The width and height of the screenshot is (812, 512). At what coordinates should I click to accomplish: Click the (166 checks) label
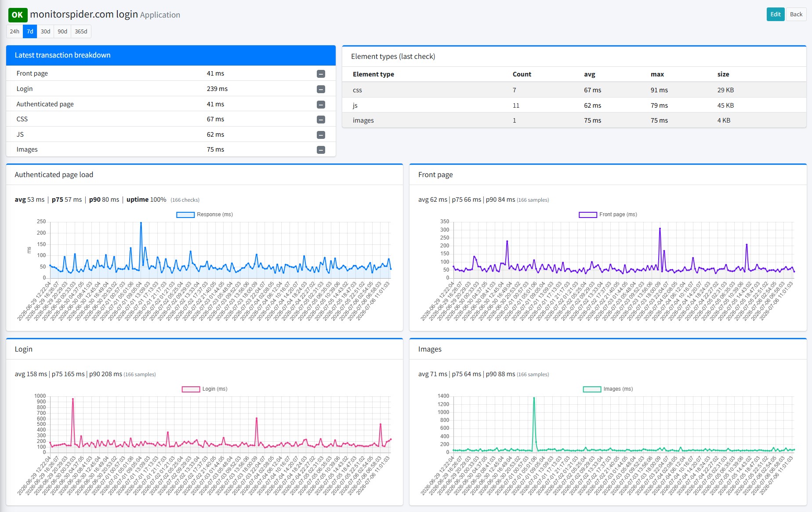pos(185,200)
